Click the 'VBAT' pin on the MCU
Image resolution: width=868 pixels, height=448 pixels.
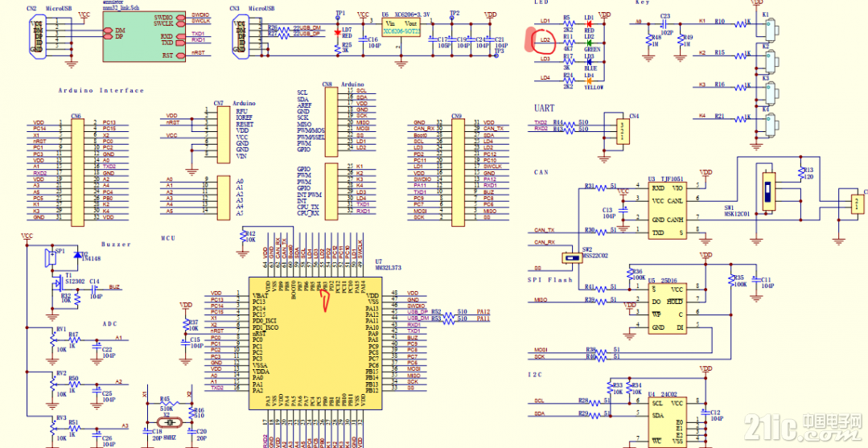tap(259, 294)
